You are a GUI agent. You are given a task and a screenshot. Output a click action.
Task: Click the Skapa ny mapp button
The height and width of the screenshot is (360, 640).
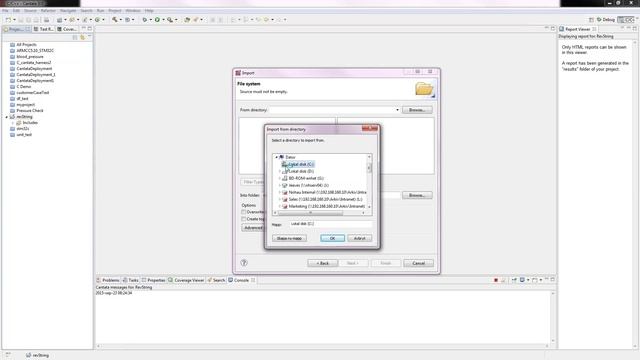[x=289, y=238]
